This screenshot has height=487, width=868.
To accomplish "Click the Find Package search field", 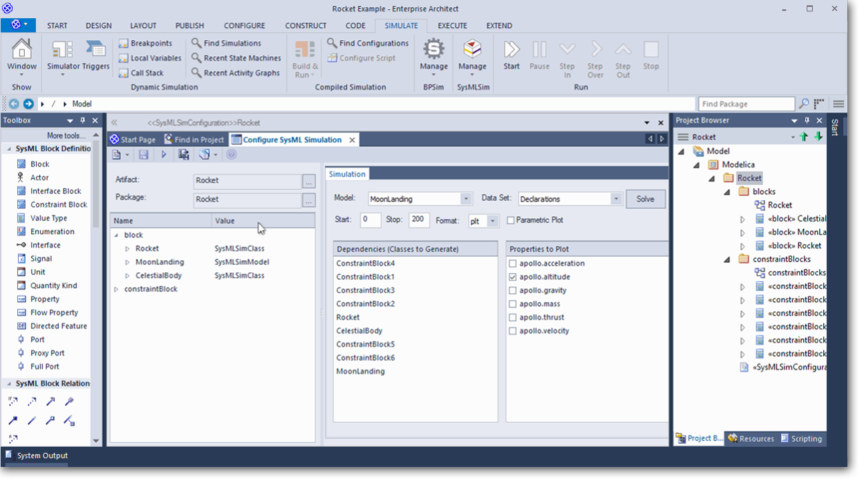I will [746, 104].
